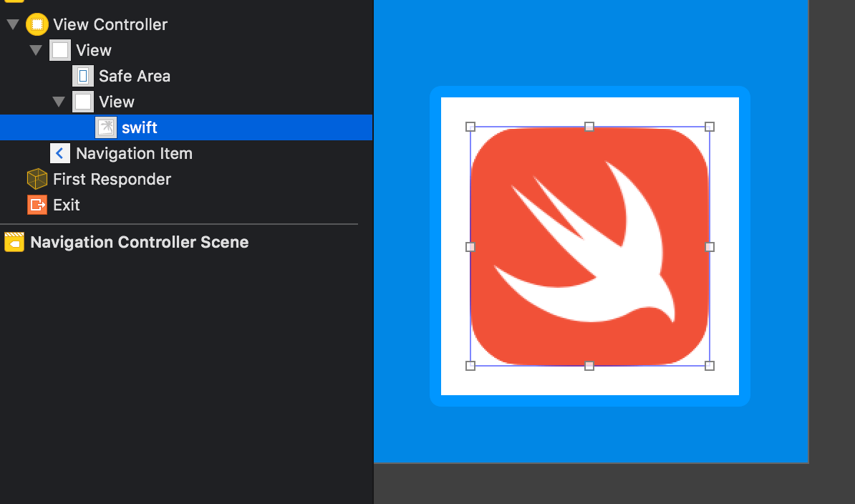This screenshot has height=504, width=855.
Task: Click the orange Exit icon
Action: pos(37,205)
